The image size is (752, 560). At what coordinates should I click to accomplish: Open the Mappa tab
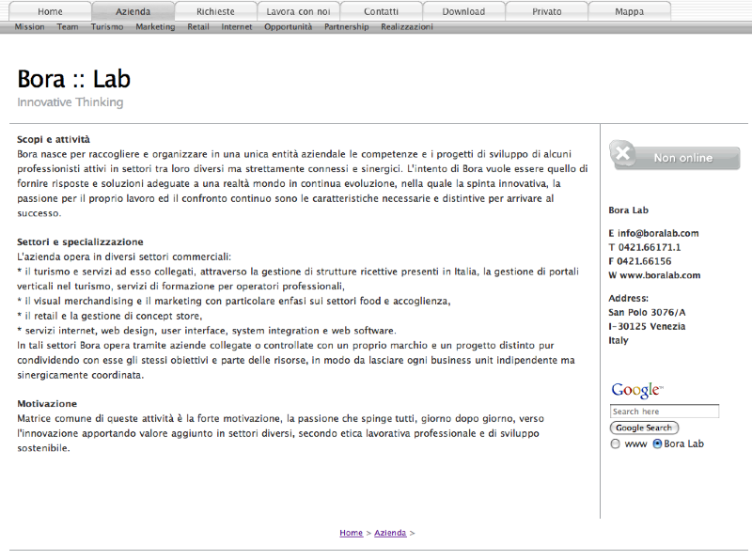[629, 11]
